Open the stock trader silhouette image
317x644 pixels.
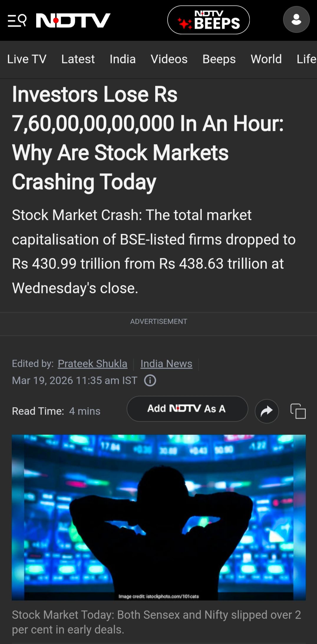158,517
